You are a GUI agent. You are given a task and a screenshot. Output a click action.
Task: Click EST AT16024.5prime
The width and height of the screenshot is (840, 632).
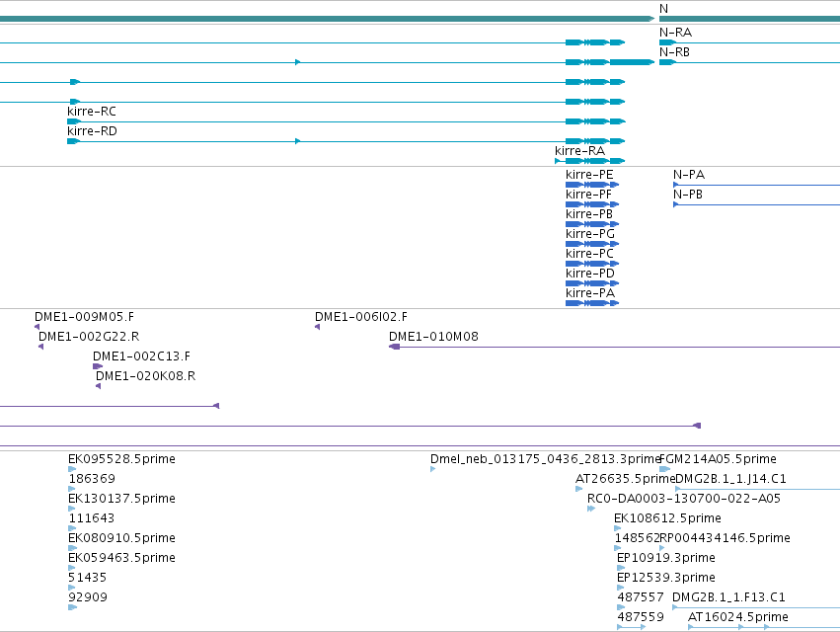pyautogui.click(x=738, y=617)
